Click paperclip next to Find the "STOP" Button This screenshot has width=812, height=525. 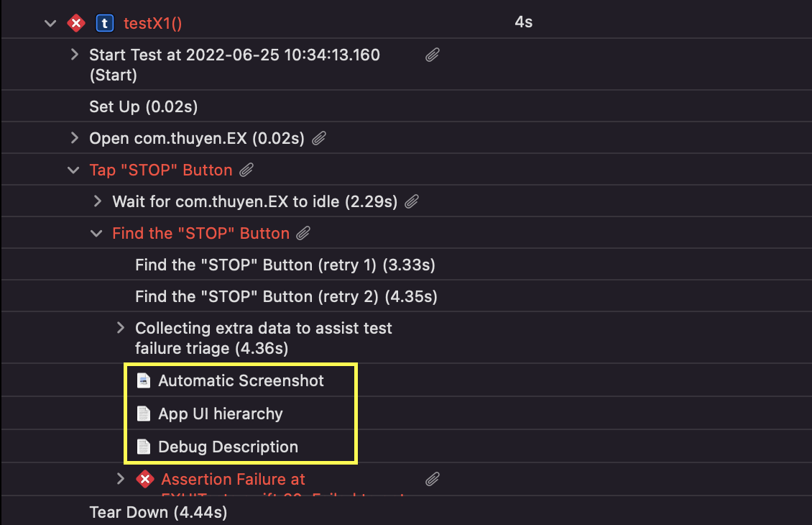[304, 233]
